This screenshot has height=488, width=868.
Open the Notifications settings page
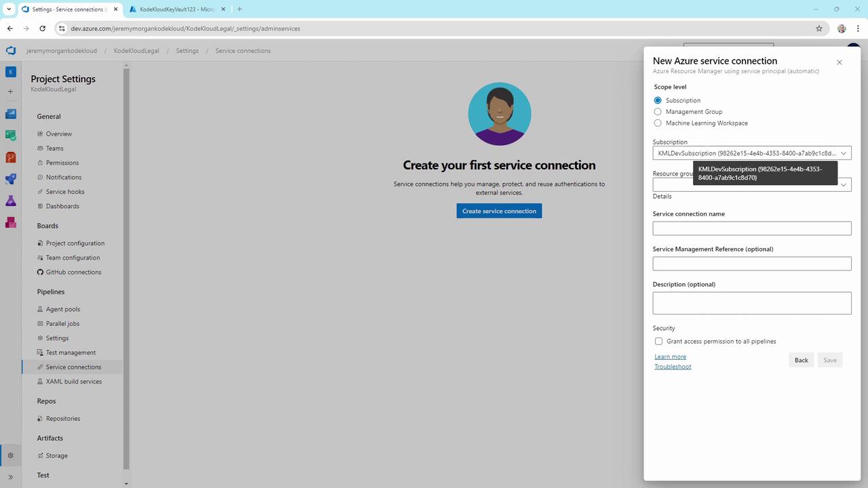(63, 178)
